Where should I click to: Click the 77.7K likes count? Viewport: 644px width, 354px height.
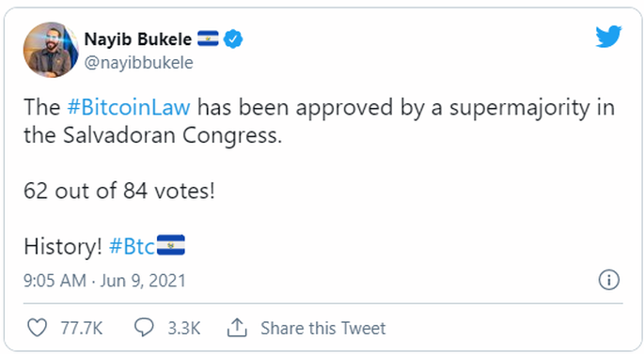point(81,328)
